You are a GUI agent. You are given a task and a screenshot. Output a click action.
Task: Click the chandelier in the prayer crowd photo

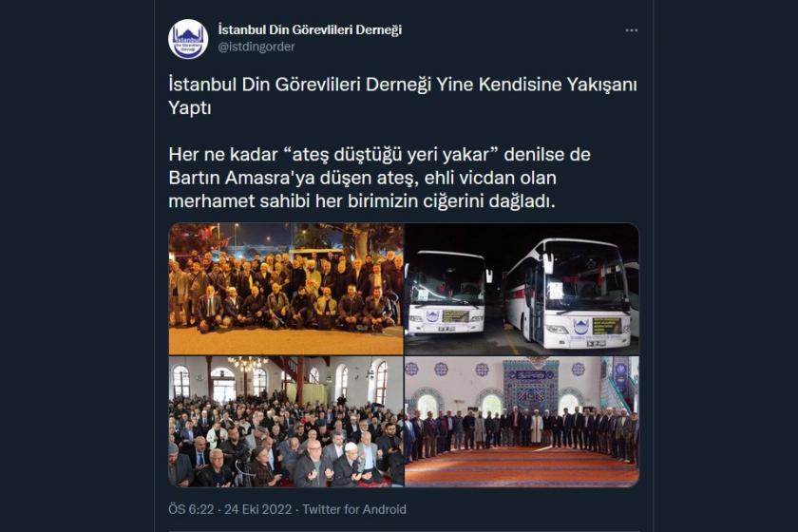tap(248, 363)
